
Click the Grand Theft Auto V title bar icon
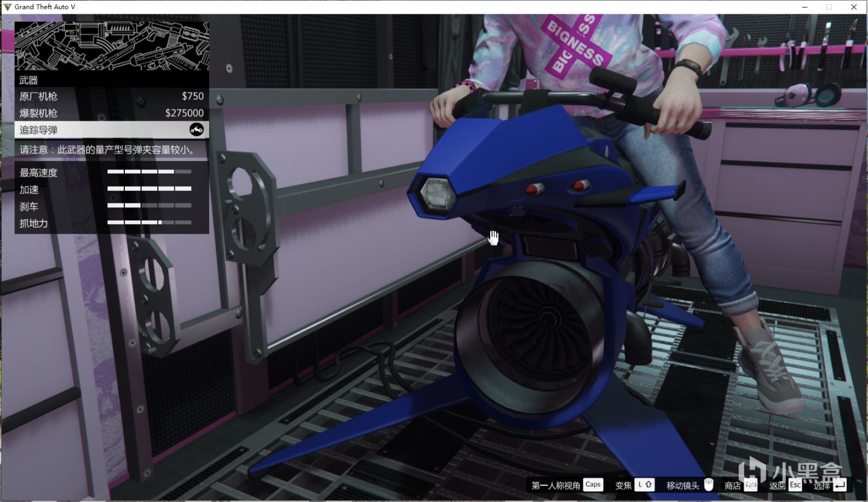(7, 7)
